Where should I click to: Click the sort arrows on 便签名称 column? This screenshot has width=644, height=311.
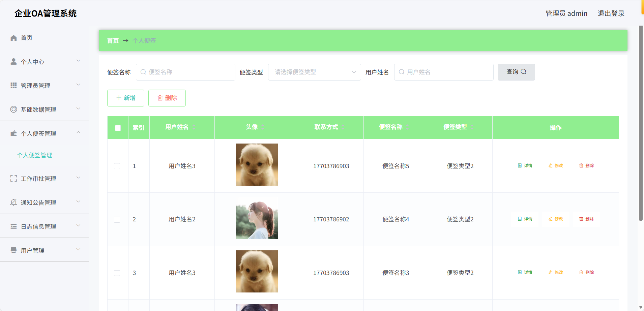(x=407, y=127)
